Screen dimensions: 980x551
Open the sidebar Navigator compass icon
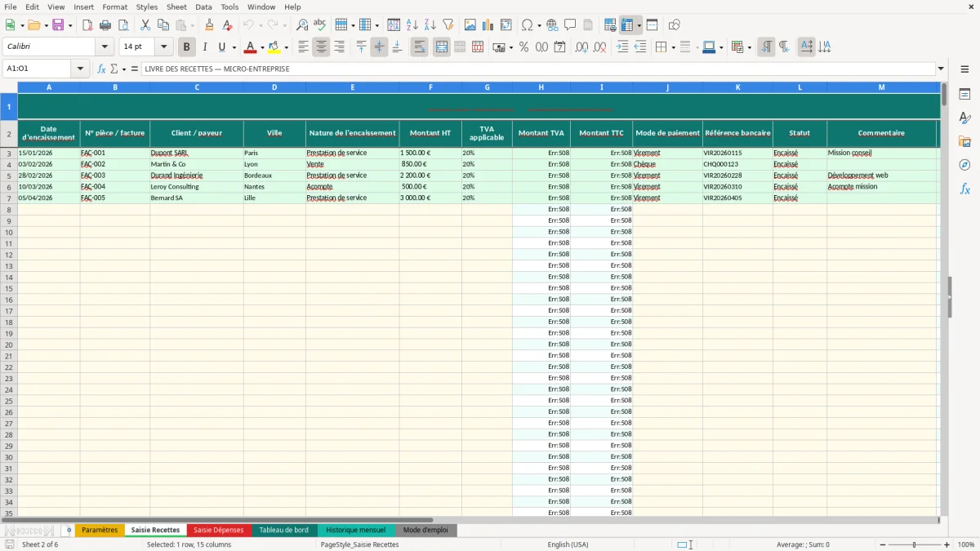[x=964, y=166]
